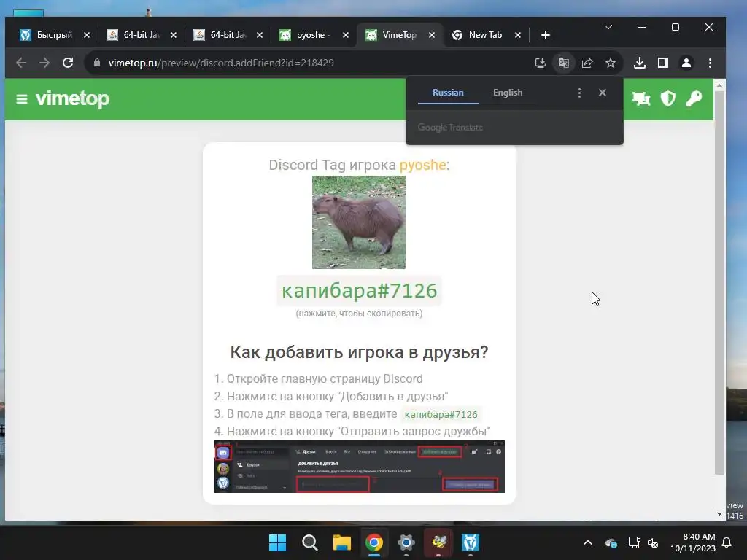The image size is (747, 560).
Task: Toggle Chrome side panel
Action: [663, 63]
